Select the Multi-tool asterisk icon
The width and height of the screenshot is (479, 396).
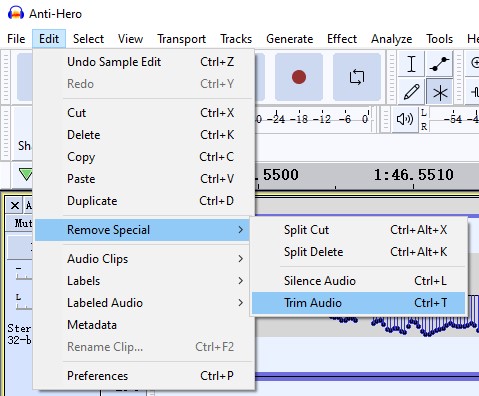coord(439,92)
